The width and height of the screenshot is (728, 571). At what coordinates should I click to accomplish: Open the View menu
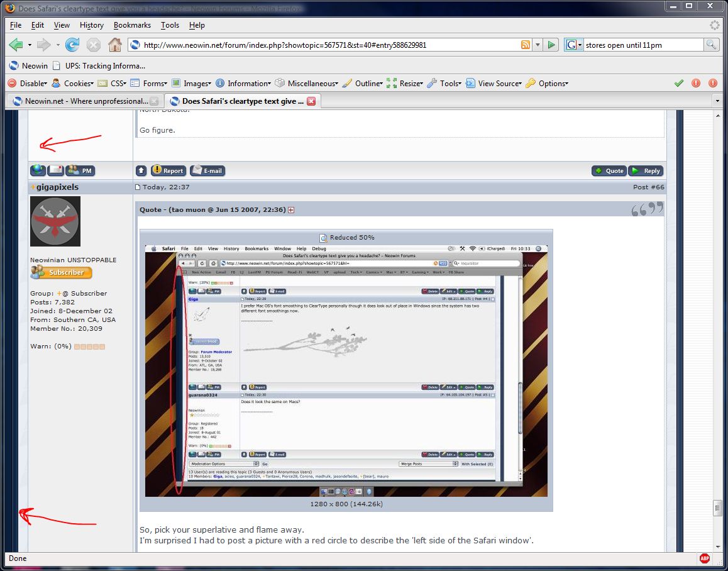(x=62, y=25)
